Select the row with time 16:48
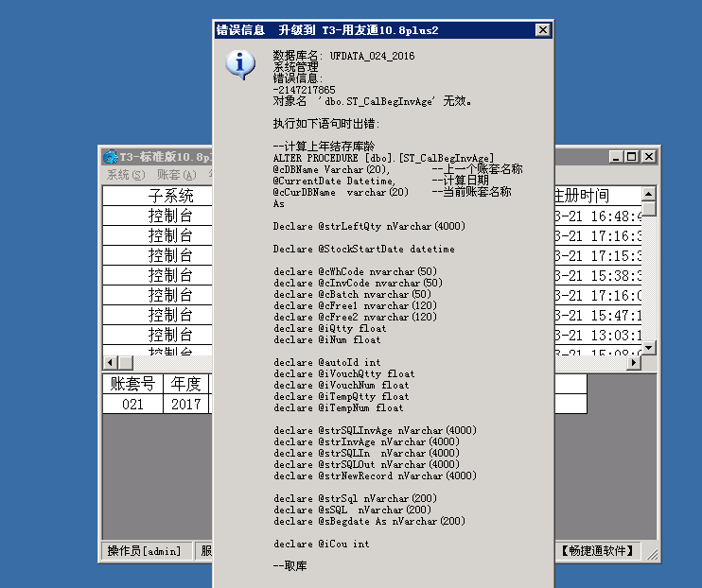This screenshot has height=588, width=702. (598, 216)
